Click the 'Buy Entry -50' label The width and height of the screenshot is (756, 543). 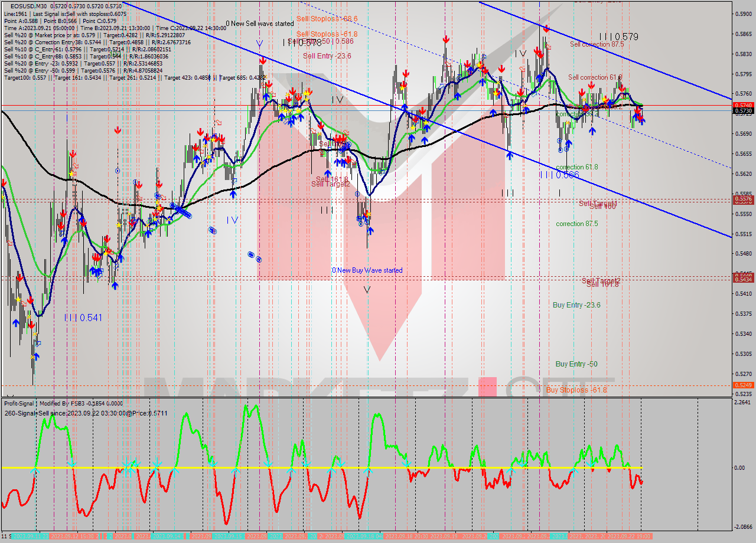pyautogui.click(x=576, y=364)
